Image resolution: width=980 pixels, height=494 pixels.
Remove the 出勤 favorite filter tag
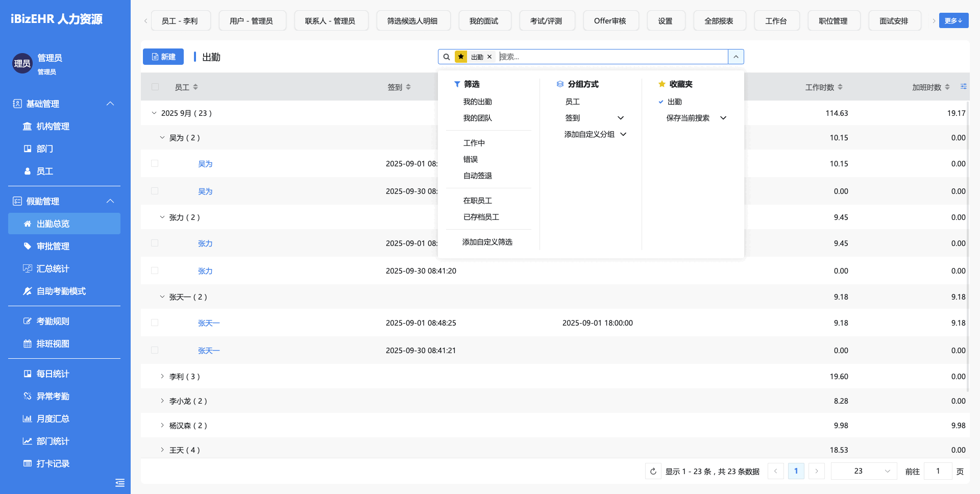489,57
